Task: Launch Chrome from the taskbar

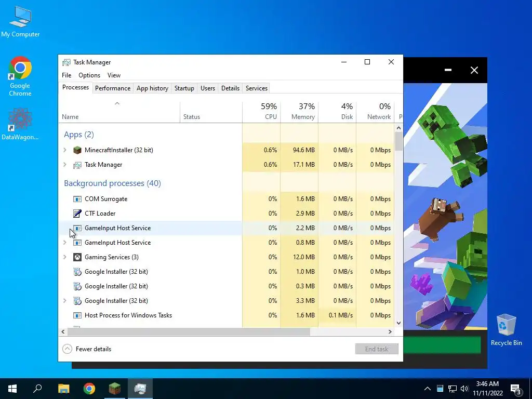Action: 89,389
